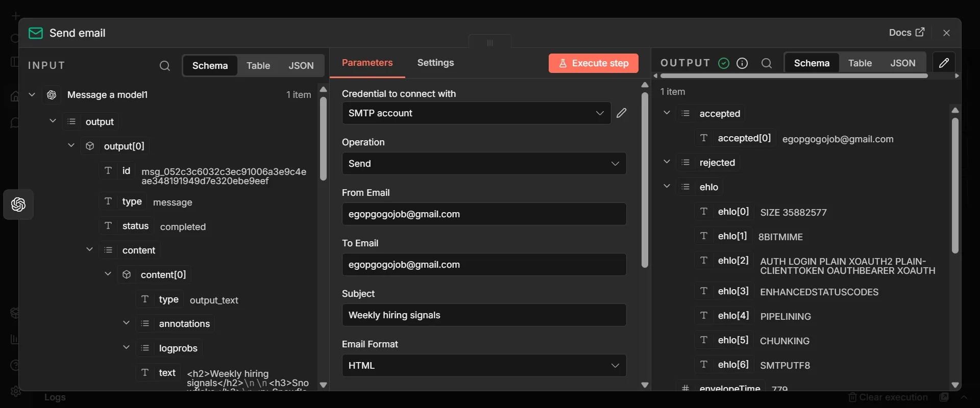Click the ehlo[5] CHUNKING value
The height and width of the screenshot is (408, 980).
tap(785, 341)
